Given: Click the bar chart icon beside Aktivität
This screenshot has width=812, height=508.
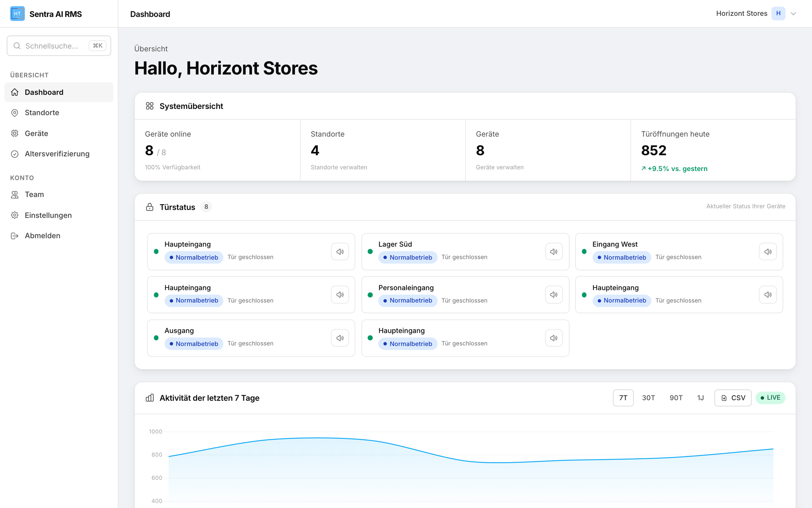Looking at the screenshot, I should 149,398.
